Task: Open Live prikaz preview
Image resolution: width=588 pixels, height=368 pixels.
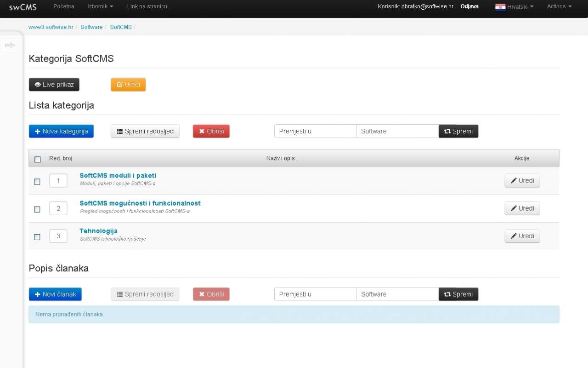Action: 54,85
